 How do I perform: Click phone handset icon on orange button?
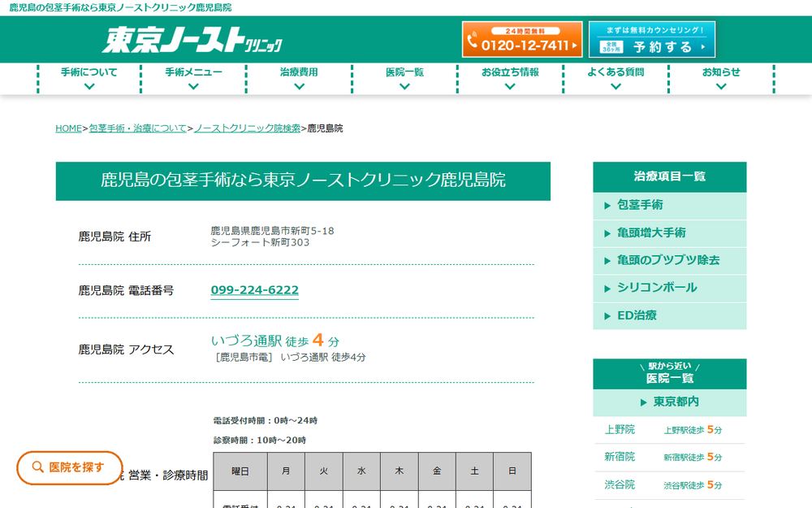point(472,41)
